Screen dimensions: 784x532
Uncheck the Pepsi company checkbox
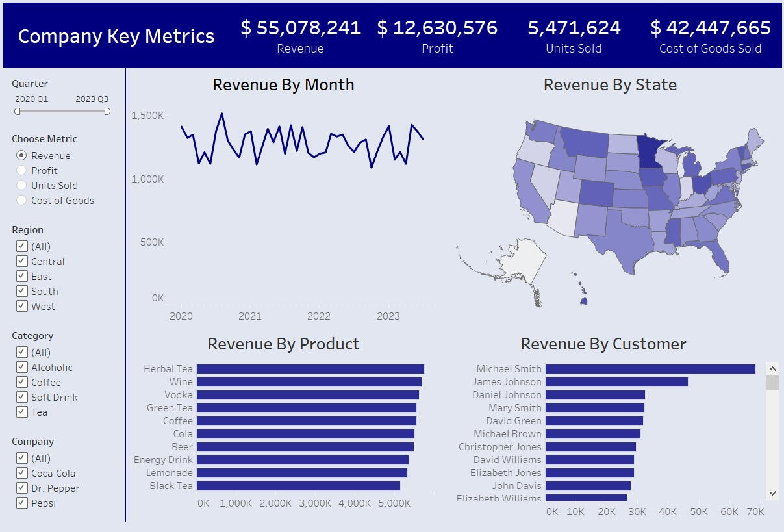coord(22,503)
